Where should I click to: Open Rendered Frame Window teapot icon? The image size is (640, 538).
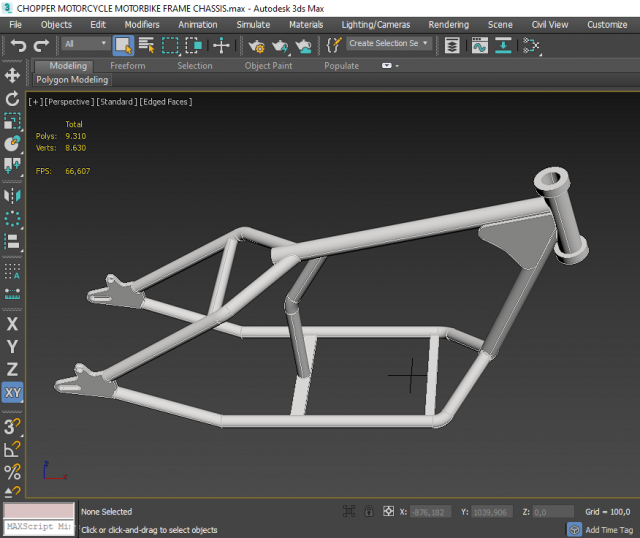coord(280,46)
